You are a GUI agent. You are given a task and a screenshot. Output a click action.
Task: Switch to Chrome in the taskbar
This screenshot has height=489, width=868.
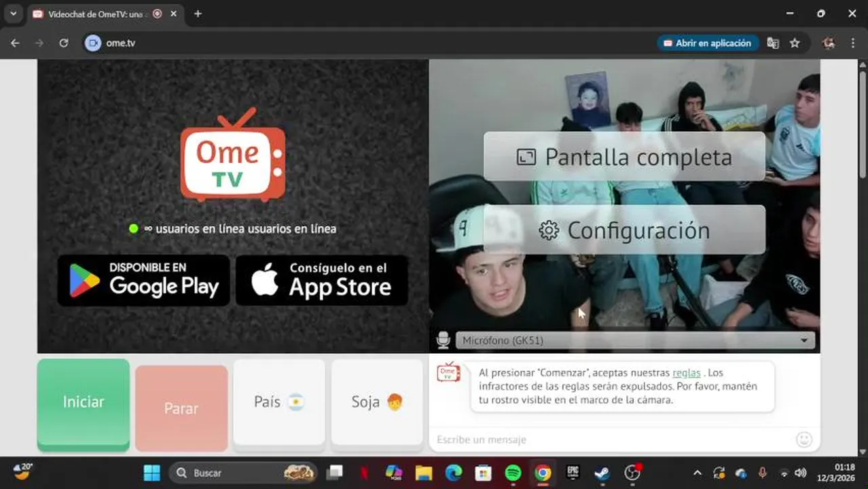point(543,473)
